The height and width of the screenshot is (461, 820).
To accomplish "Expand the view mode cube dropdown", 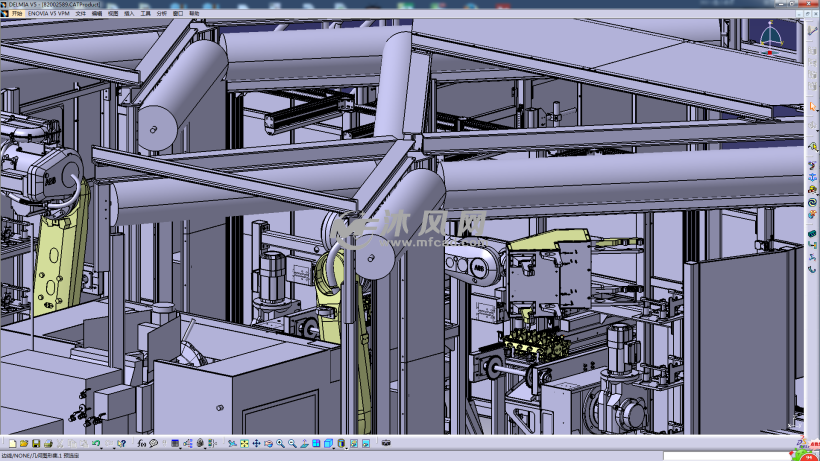I will 334,445.
